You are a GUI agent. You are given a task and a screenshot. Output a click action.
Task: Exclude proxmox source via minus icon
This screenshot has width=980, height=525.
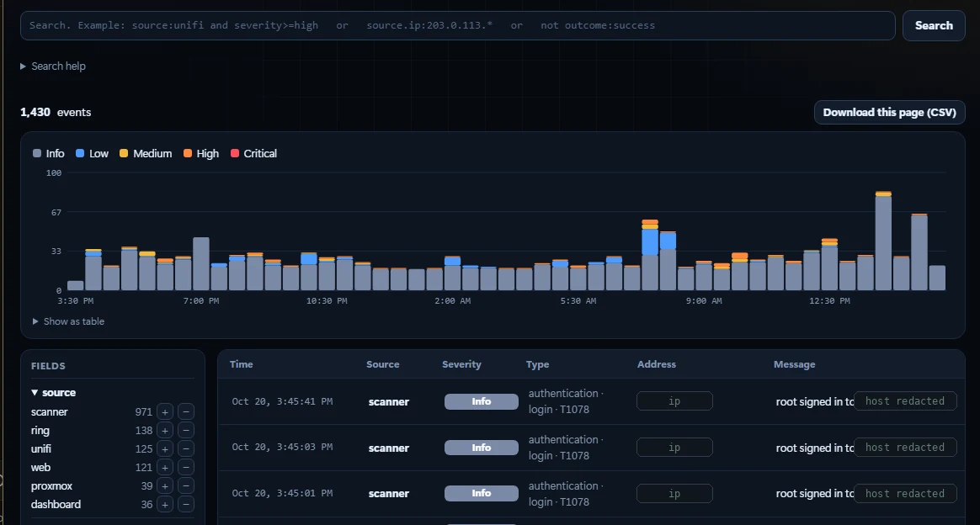[x=185, y=485]
